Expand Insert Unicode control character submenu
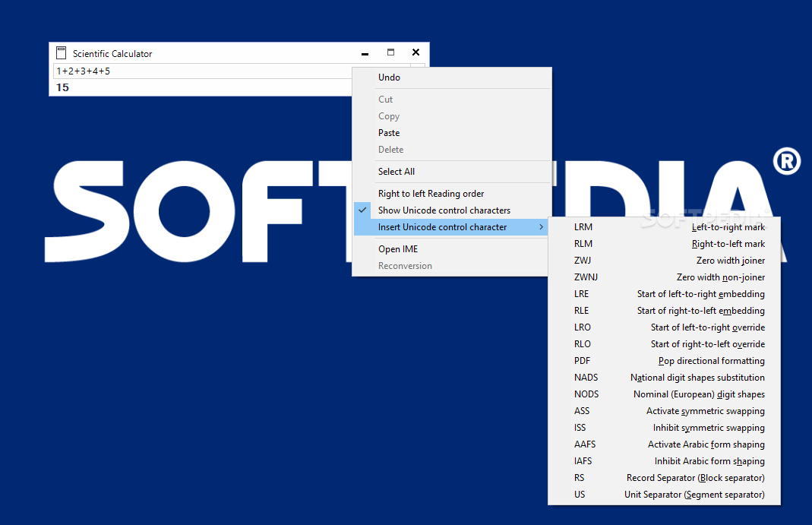The width and height of the screenshot is (812, 525). coord(451,226)
